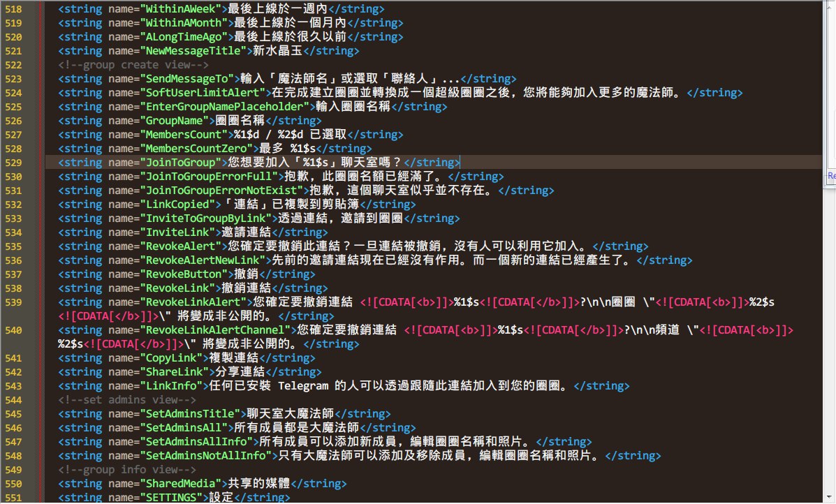This screenshot has height=504, width=836.
Task: Click the "RevokeLink" attribute on line 538
Action: click(177, 288)
